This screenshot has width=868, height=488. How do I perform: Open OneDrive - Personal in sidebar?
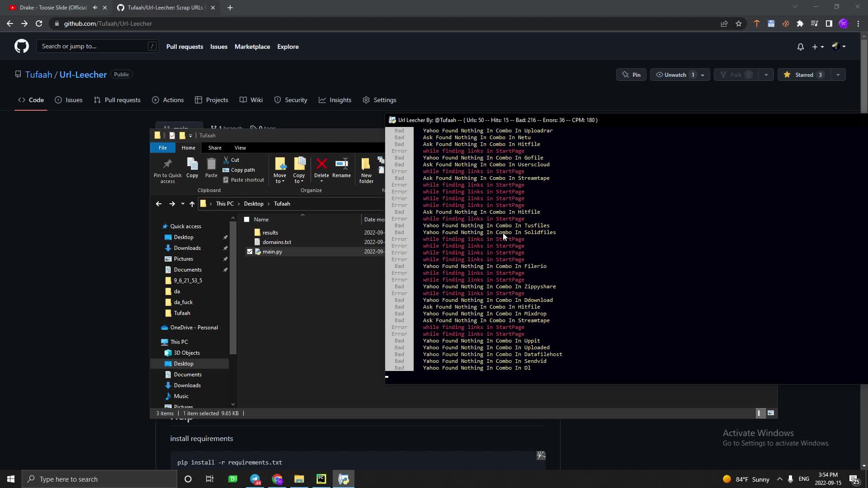pos(194,328)
